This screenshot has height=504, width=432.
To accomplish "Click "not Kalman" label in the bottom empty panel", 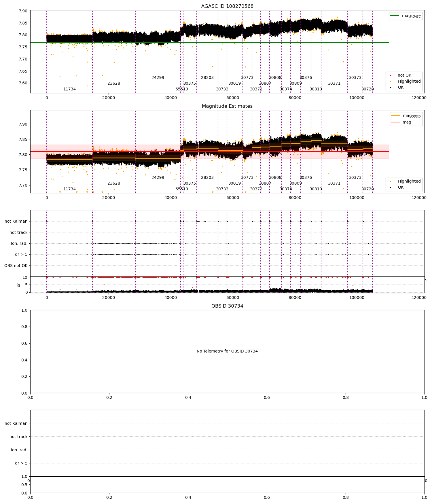I will click(x=16, y=423).
